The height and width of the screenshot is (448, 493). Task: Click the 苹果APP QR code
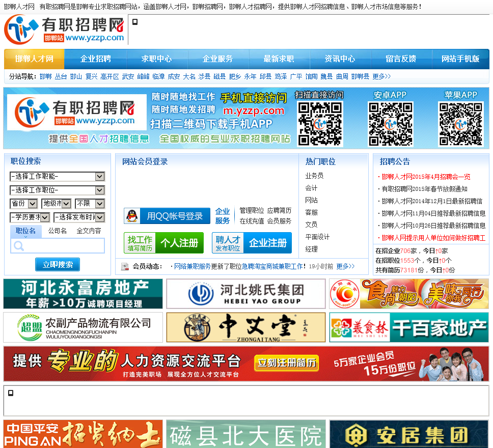(x=460, y=124)
